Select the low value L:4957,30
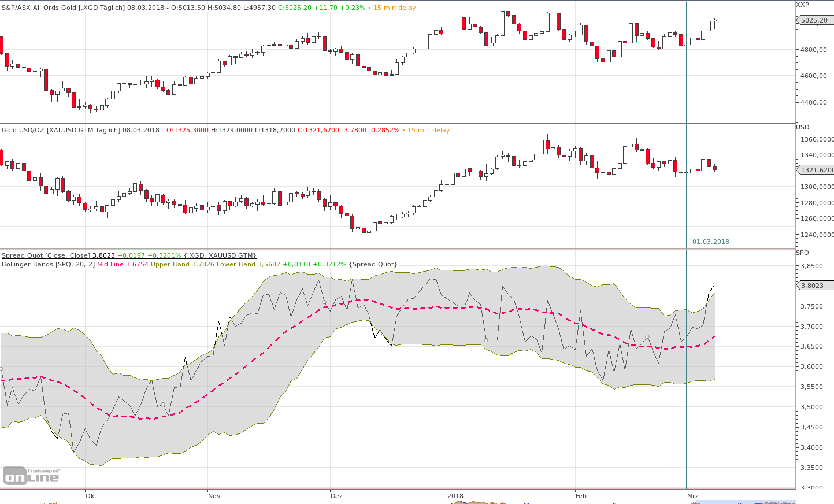The image size is (834, 504). point(260,8)
